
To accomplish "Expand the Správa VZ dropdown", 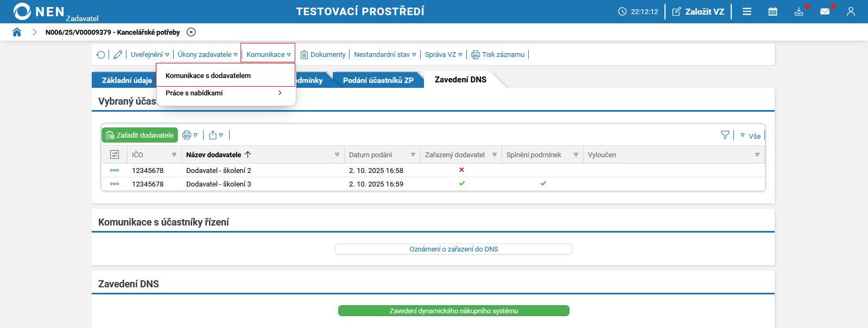I will click(x=443, y=55).
